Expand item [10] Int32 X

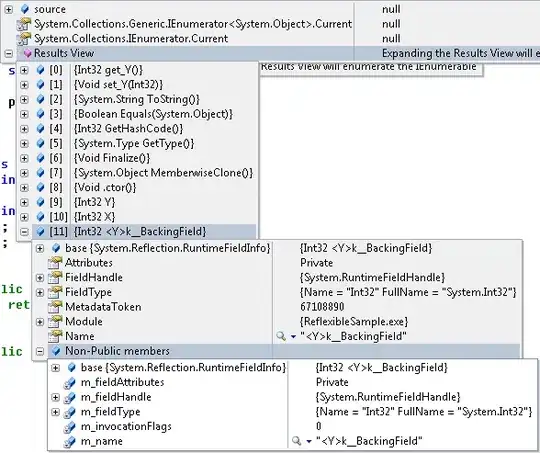[x=24, y=217]
